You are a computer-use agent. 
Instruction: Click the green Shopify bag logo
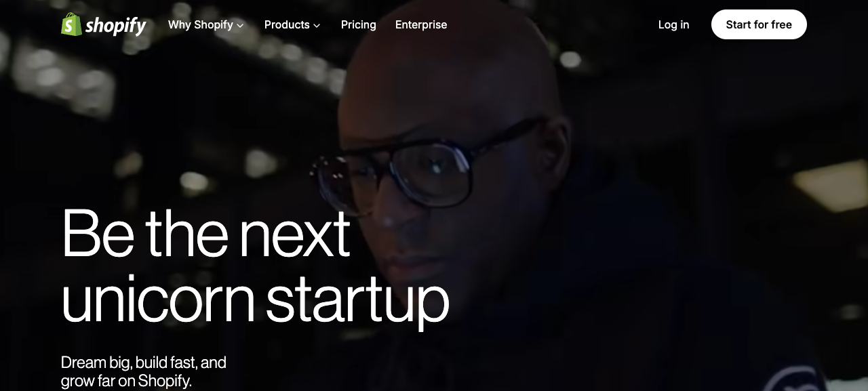[71, 24]
